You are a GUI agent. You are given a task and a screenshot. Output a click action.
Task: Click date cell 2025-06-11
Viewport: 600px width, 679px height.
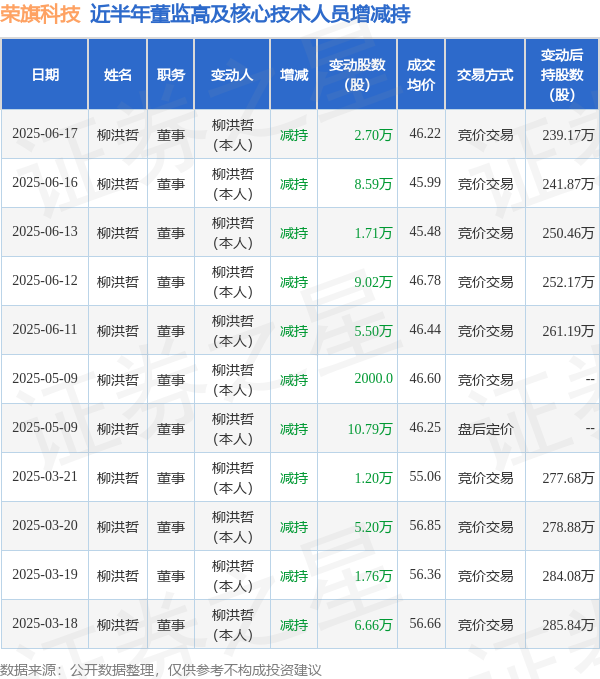(45, 329)
